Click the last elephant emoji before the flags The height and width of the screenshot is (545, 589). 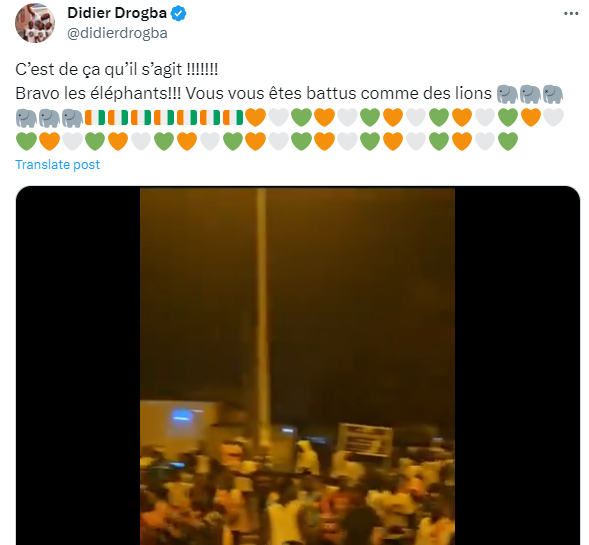(x=72, y=118)
